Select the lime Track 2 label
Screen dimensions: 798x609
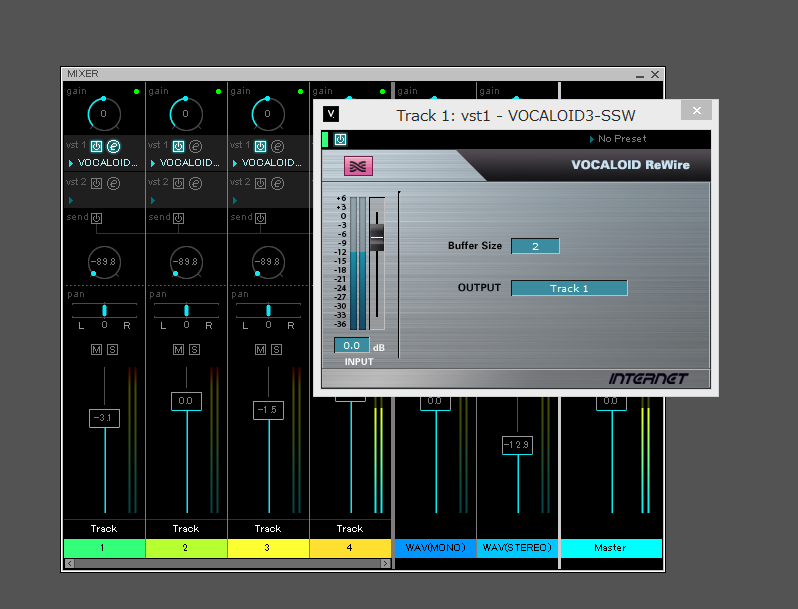(186, 548)
